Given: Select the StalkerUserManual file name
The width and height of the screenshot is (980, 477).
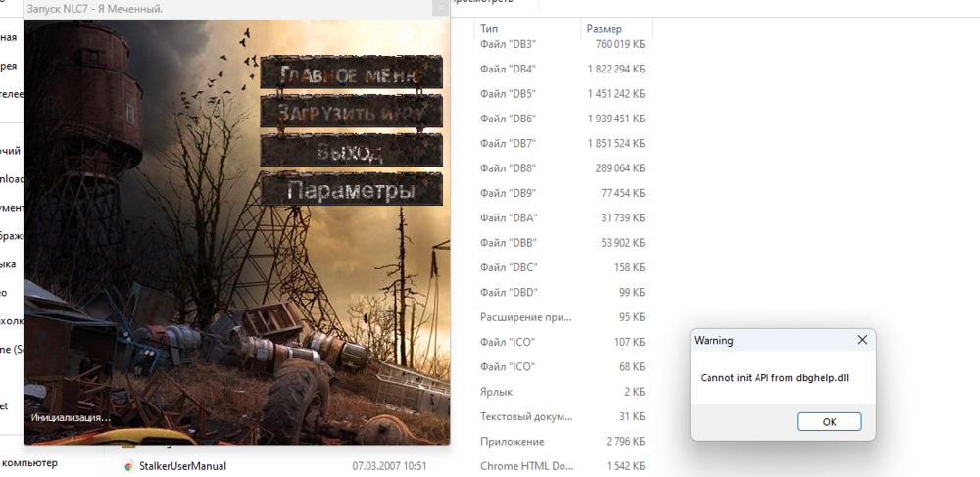Looking at the screenshot, I should coord(182,466).
